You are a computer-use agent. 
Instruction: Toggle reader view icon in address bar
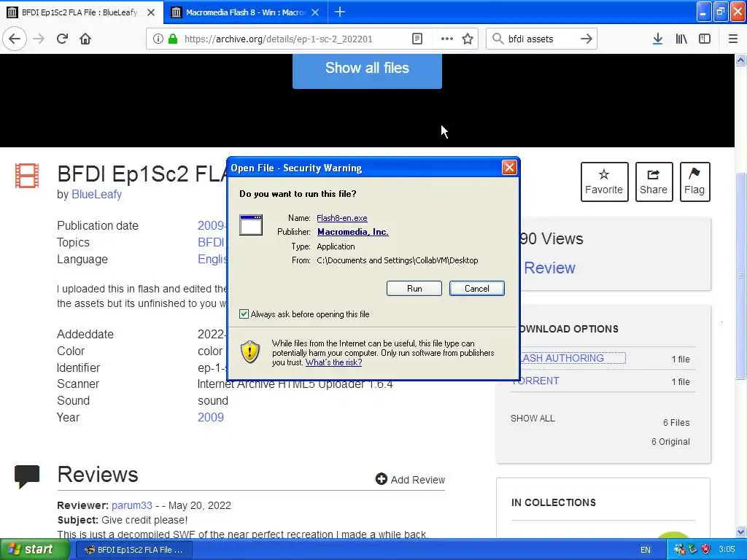tap(417, 39)
